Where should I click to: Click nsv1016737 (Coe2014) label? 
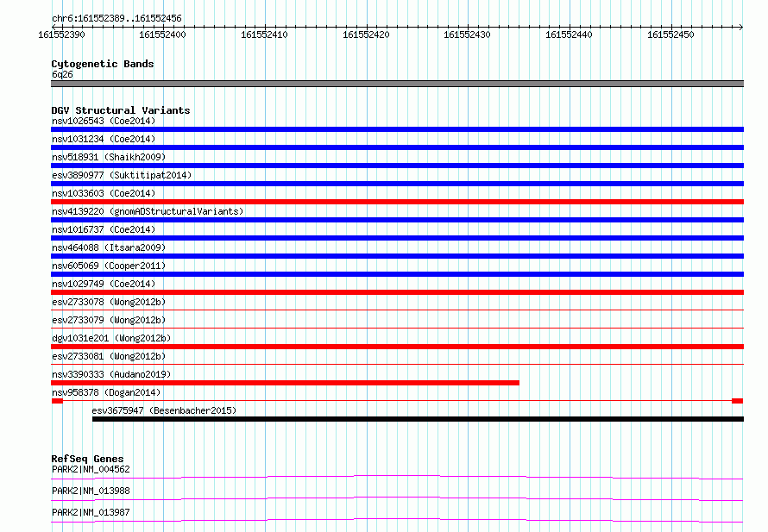(104, 229)
